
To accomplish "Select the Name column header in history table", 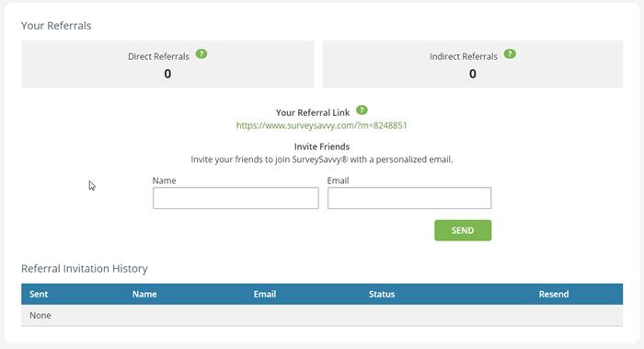I will pyautogui.click(x=144, y=294).
